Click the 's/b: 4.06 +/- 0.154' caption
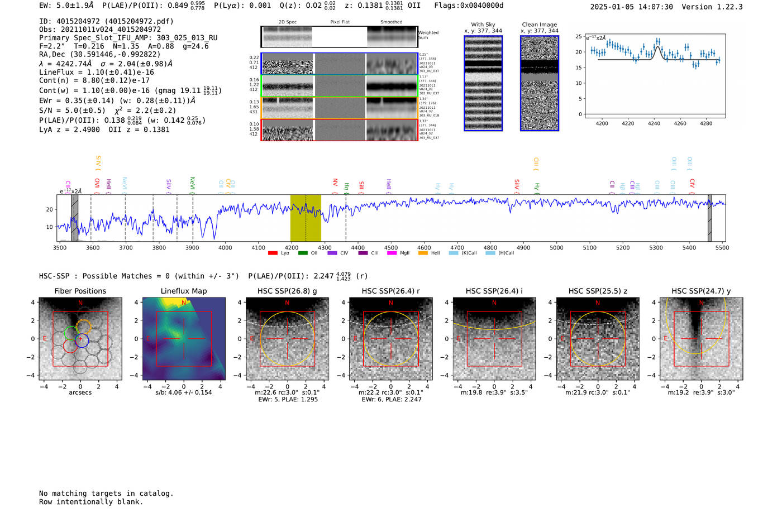The width and height of the screenshot is (782, 532). 184,392
